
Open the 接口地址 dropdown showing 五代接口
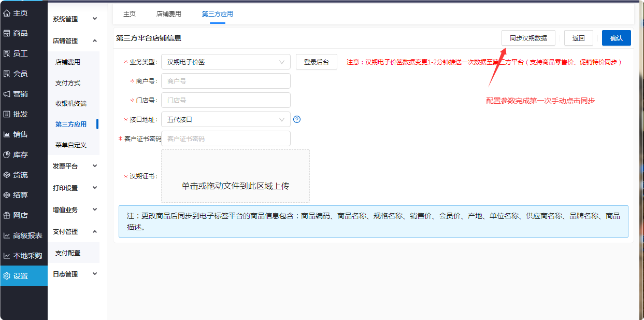[225, 119]
